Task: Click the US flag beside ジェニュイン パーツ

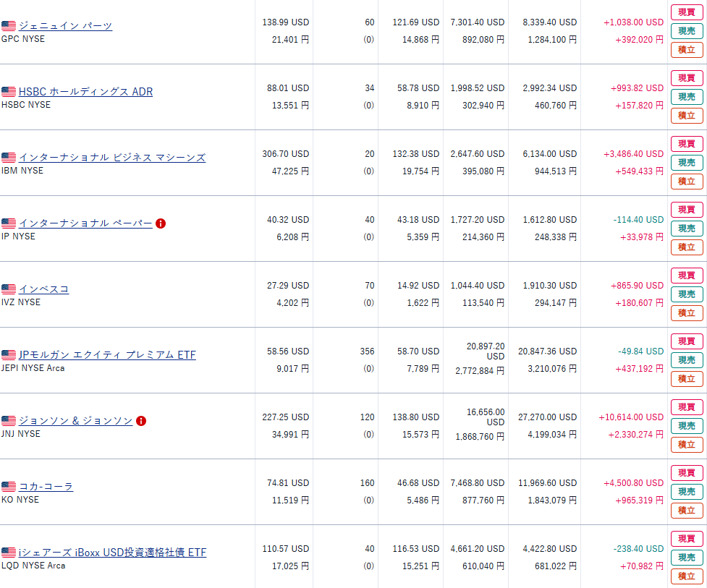Action: click(9, 26)
